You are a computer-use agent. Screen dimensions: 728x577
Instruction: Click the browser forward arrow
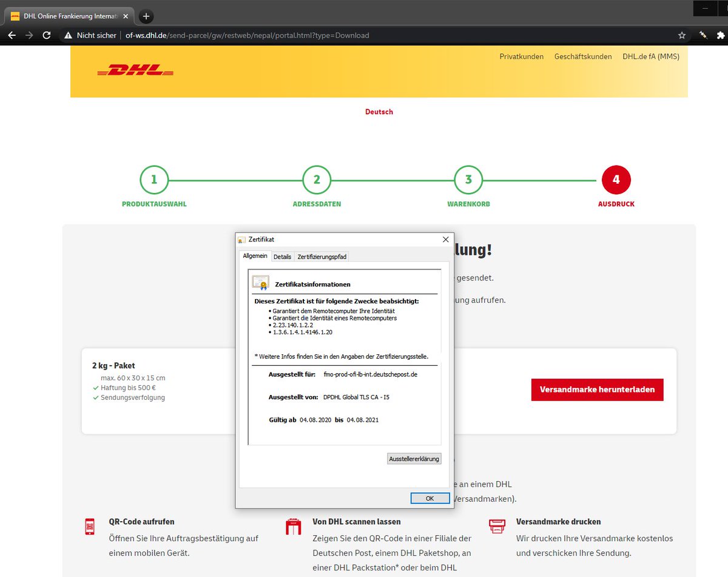pyautogui.click(x=29, y=35)
